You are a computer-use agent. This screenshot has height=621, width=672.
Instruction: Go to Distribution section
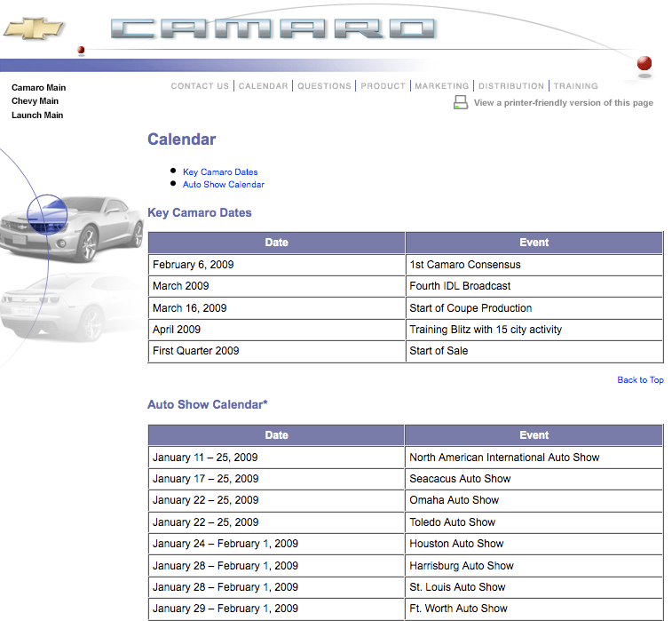pos(511,86)
